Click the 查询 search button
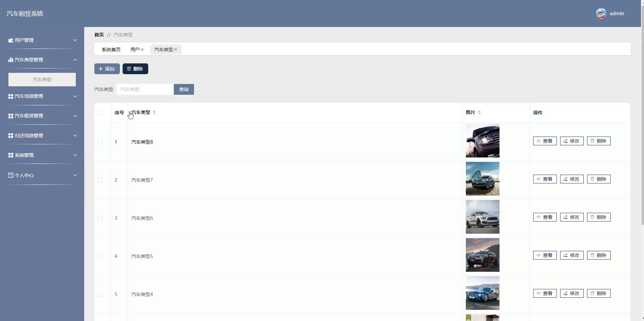644x321 pixels. (184, 89)
